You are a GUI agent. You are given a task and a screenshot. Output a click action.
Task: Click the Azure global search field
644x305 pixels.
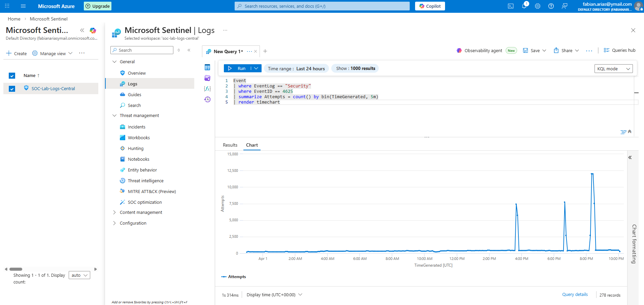click(322, 6)
